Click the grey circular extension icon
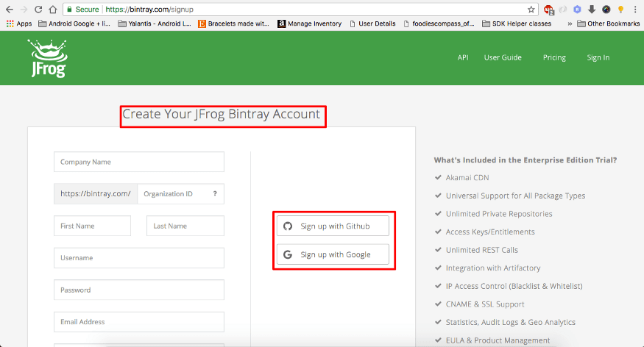The width and height of the screenshot is (644, 347). (563, 10)
